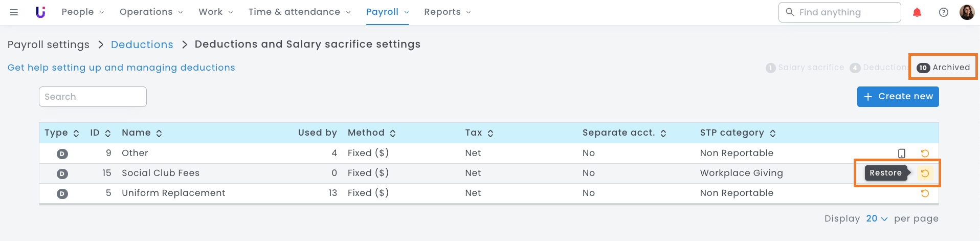Restore the Other deduction

pos(925,154)
